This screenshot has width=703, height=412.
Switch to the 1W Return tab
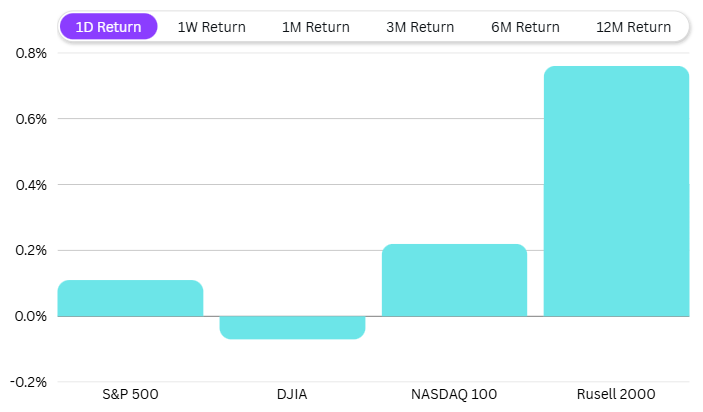click(211, 27)
